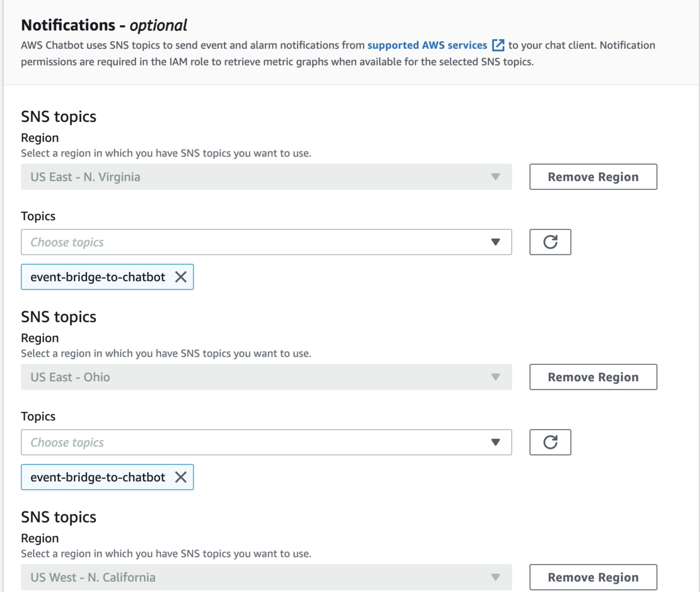
Task: Click the event-bridge-to-chatbot tag label under Ohio
Action: [x=98, y=478]
